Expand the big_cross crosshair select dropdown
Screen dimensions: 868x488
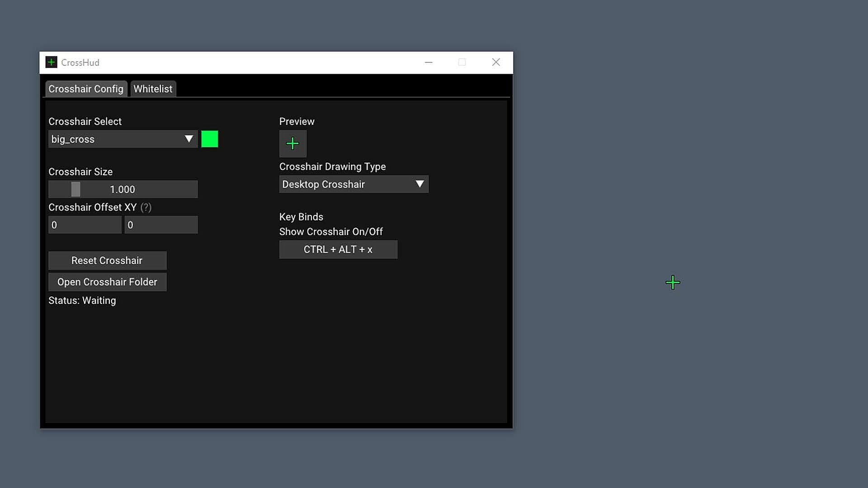point(118,139)
